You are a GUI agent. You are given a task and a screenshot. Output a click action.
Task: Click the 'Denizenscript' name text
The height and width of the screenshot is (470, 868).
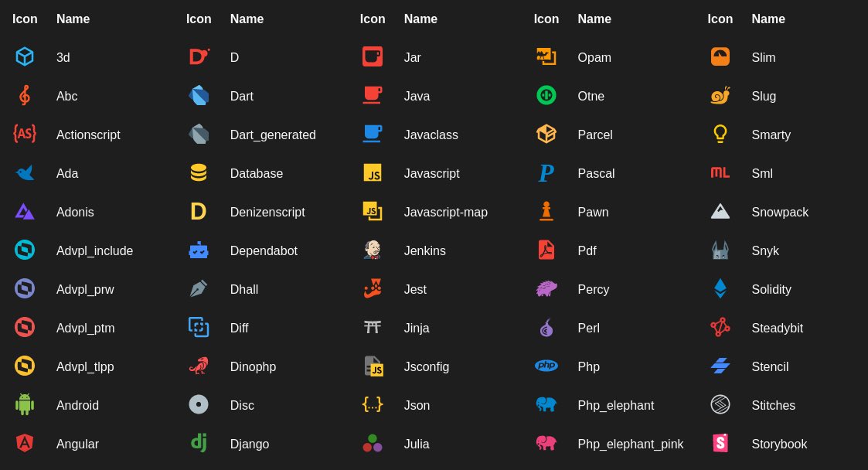tap(267, 212)
